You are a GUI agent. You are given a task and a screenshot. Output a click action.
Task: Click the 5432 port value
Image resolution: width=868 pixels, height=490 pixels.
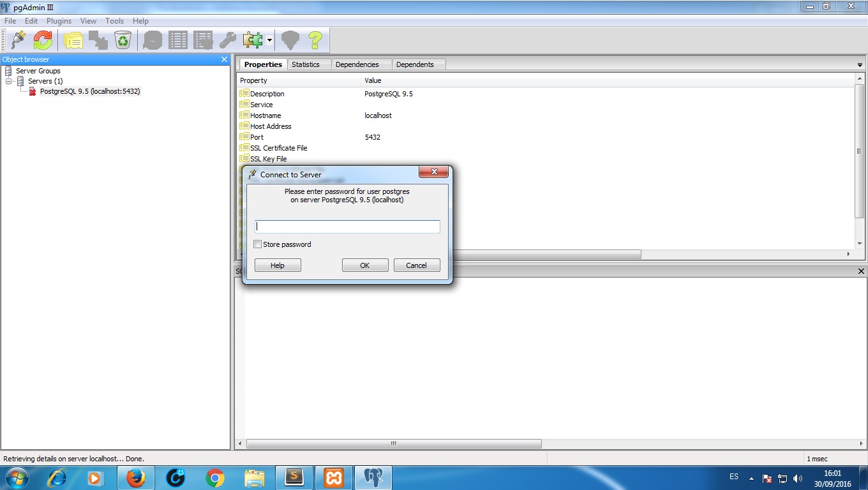tap(373, 137)
